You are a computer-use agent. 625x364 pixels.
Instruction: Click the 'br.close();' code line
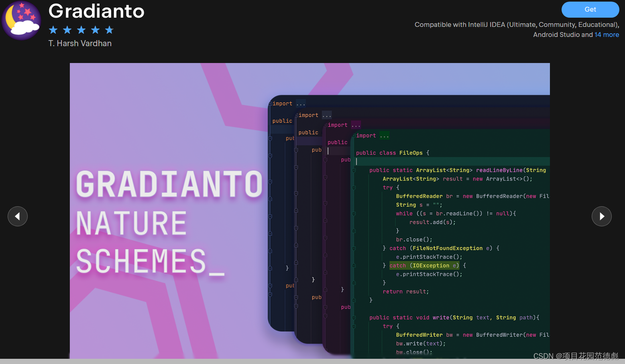coord(414,240)
